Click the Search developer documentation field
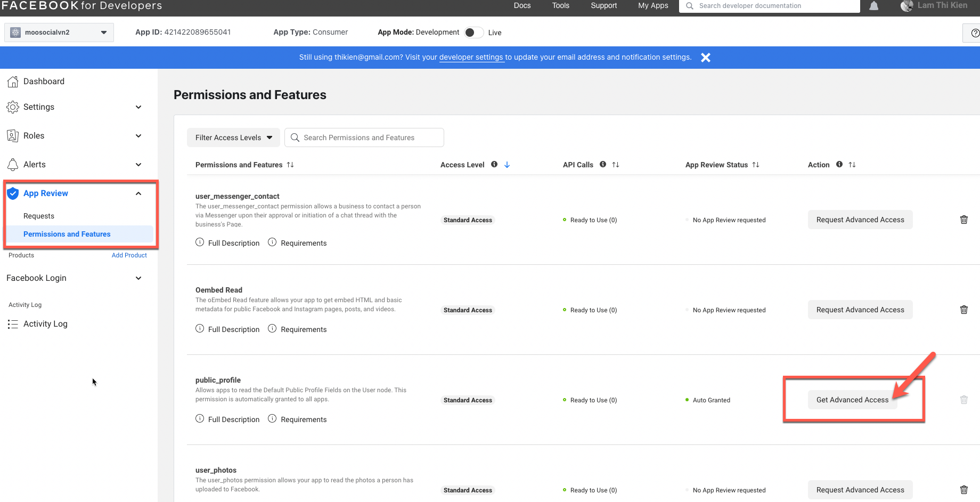The image size is (980, 502). click(770, 6)
